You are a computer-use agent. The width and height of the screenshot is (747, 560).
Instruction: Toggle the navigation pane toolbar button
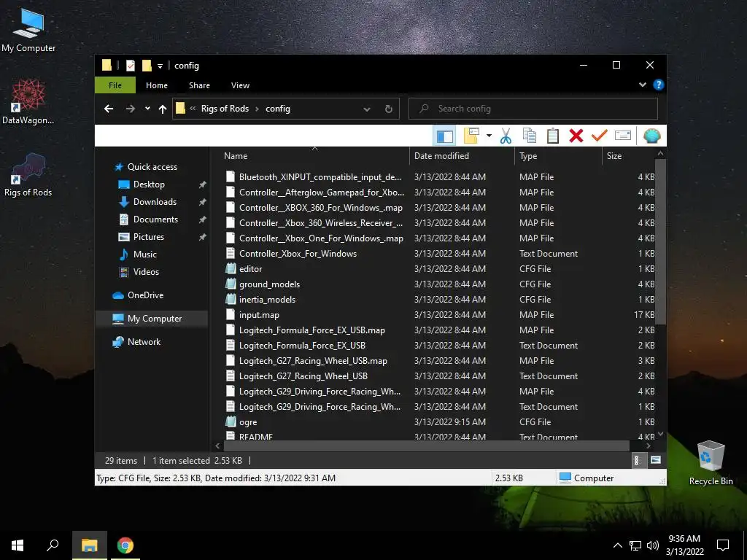(444, 136)
